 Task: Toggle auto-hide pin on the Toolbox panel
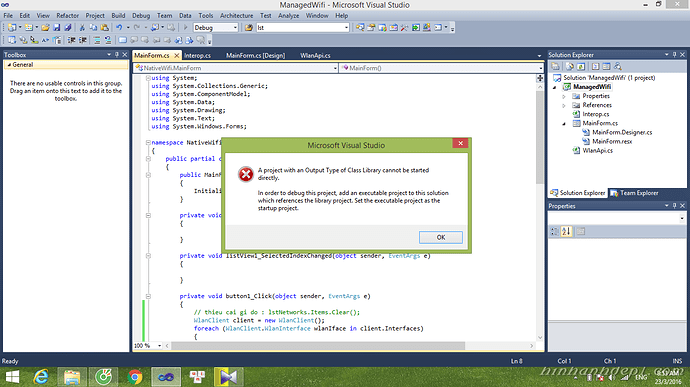tap(117, 55)
